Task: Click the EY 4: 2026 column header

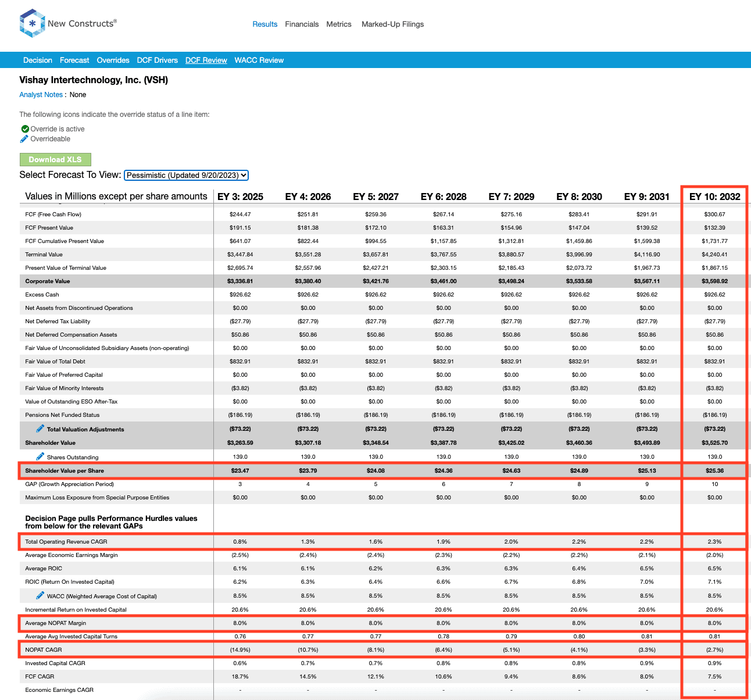Action: pyautogui.click(x=308, y=197)
